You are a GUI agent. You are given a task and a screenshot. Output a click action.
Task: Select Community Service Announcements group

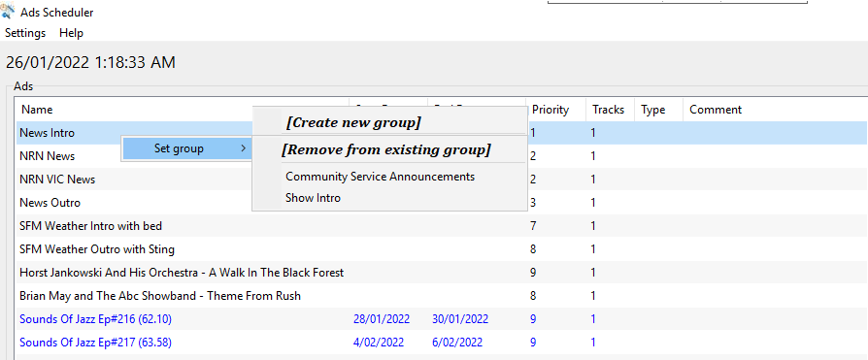point(381,177)
